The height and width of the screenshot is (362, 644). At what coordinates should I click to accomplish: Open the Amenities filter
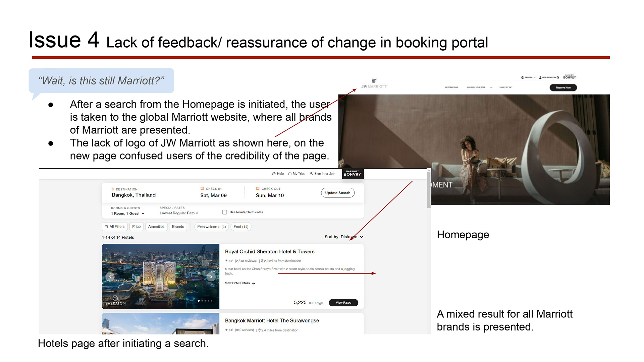tap(156, 227)
